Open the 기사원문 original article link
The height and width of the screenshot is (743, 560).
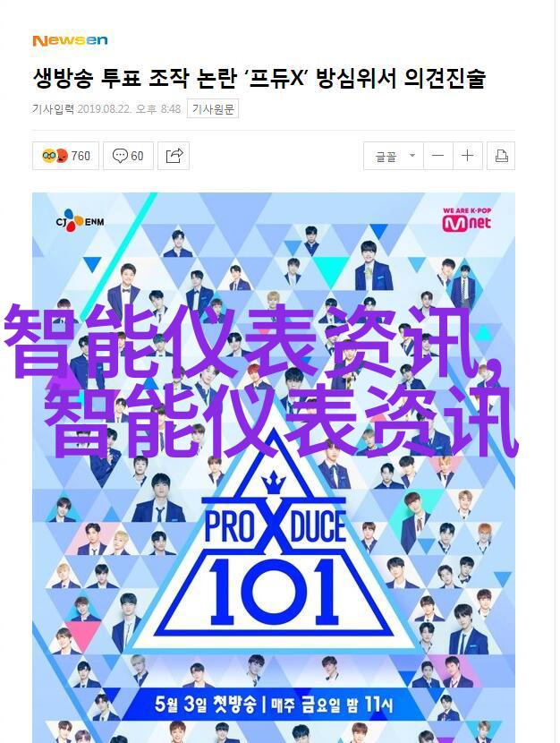click(213, 109)
